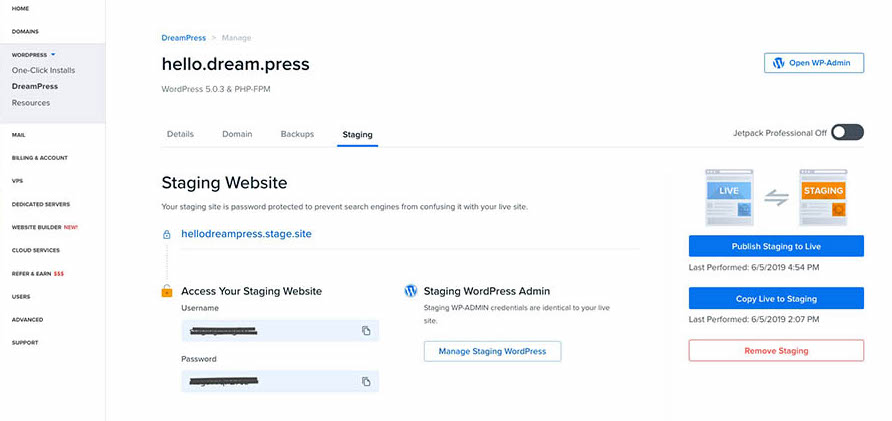Open Users in the sidebar
Screen dimensions: 892x421
21,296
